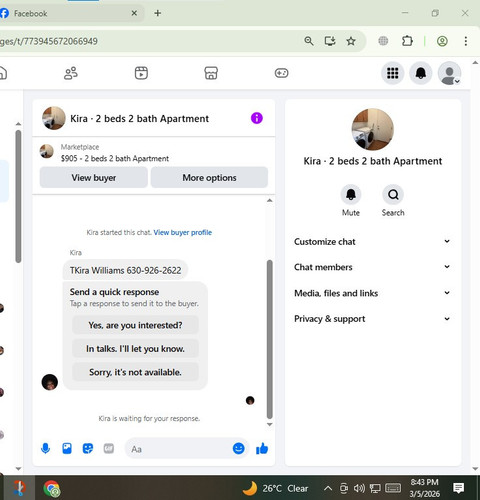
Task: Expand Privacy & support section
Action: [x=372, y=319]
